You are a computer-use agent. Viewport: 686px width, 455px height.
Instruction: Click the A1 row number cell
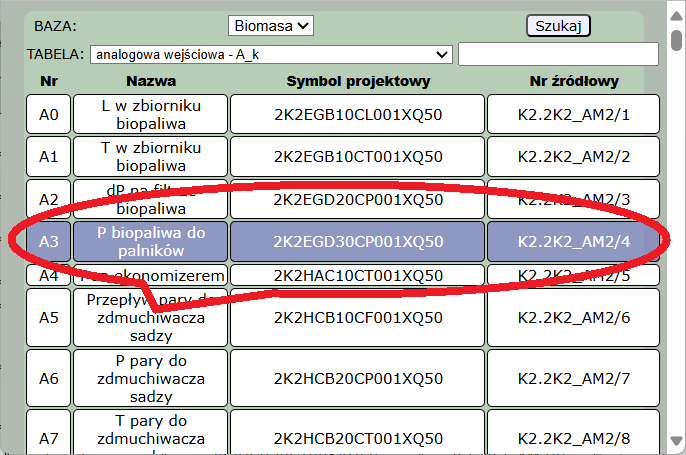(x=49, y=157)
